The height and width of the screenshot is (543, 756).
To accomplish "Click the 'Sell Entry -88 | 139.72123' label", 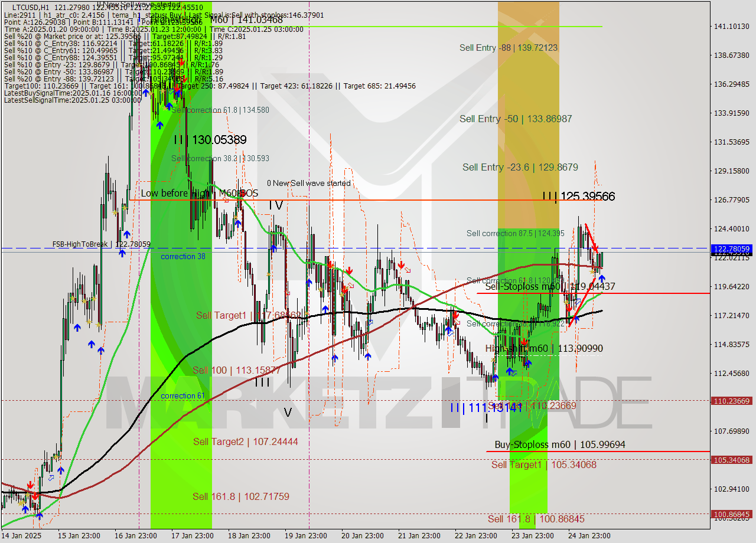I will click(509, 48).
